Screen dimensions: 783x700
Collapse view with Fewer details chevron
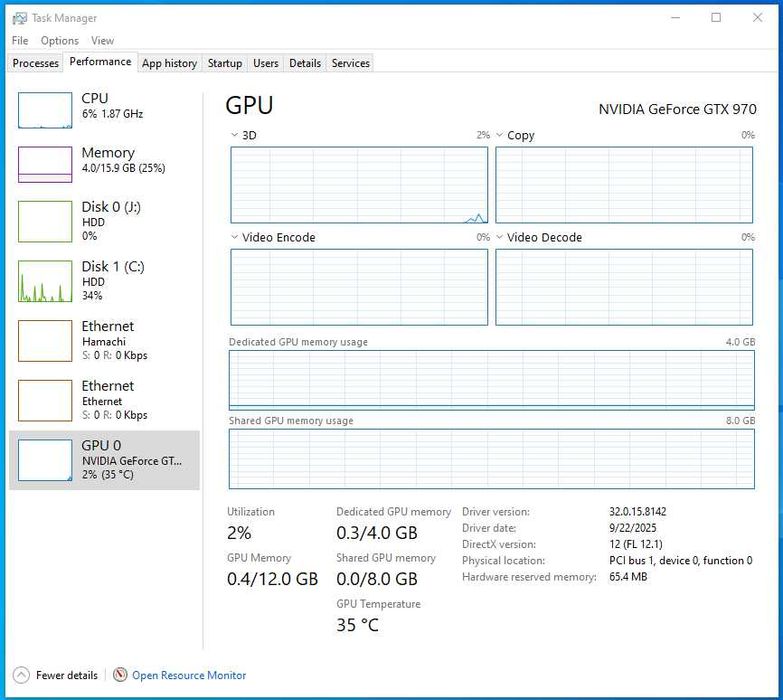[20, 675]
